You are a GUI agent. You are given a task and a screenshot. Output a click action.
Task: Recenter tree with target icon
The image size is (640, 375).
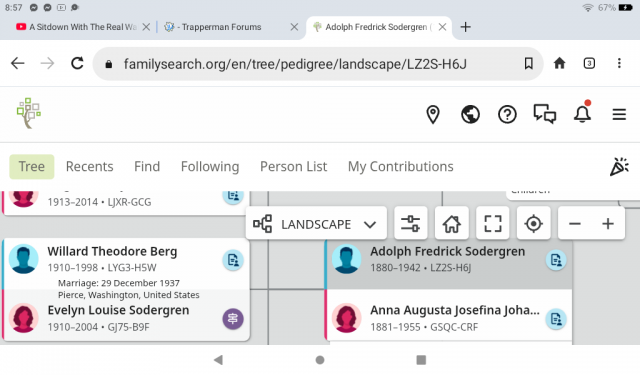click(533, 224)
